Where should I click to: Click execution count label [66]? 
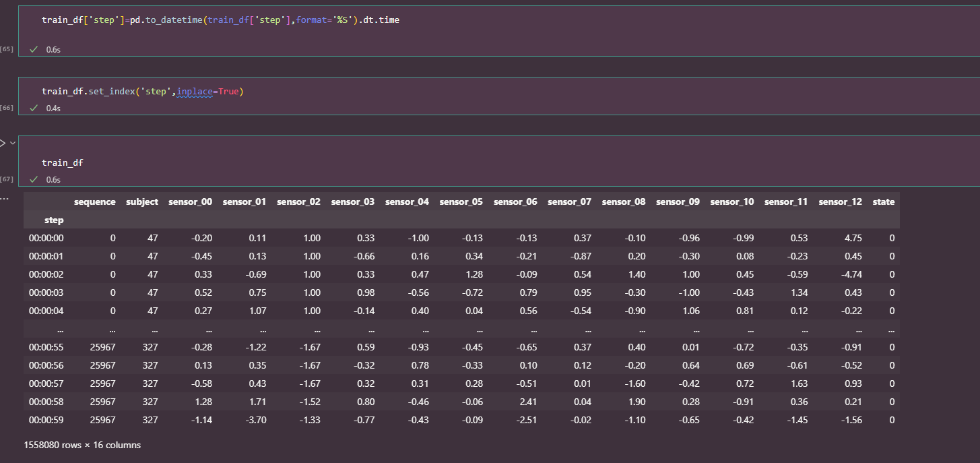(7, 108)
